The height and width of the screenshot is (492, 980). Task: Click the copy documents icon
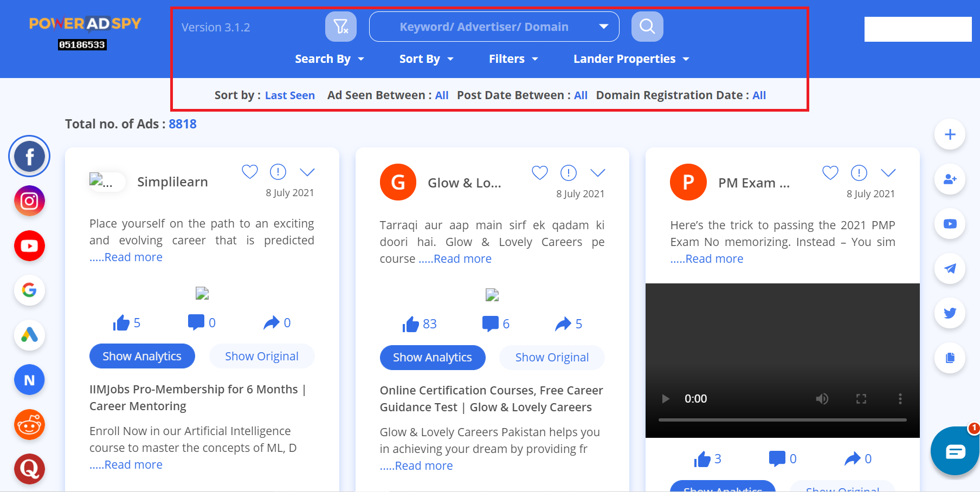pyautogui.click(x=950, y=358)
